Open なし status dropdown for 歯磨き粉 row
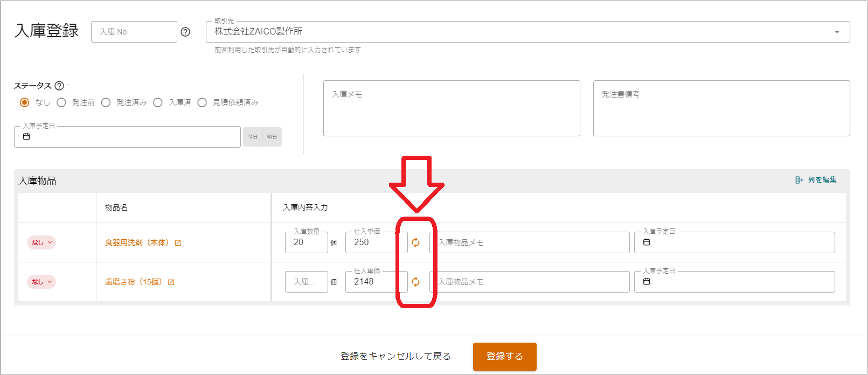Viewport: 868px width, 375px height. tap(41, 282)
